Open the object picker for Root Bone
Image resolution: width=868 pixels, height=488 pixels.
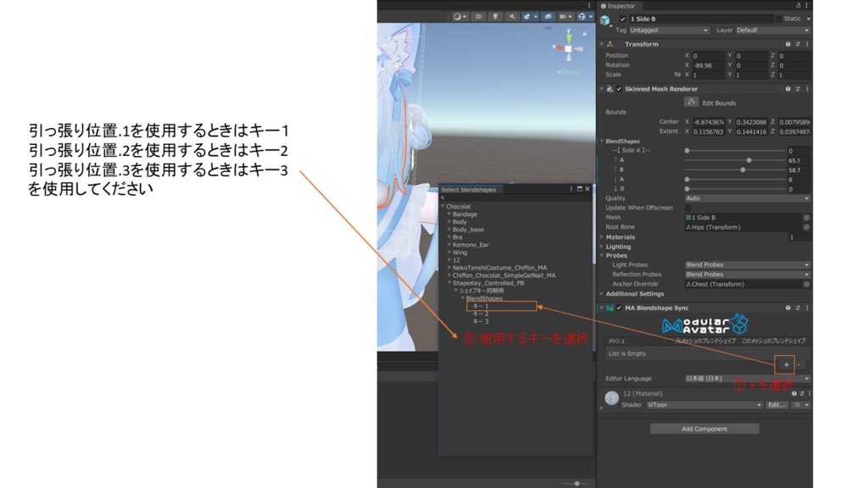click(807, 227)
